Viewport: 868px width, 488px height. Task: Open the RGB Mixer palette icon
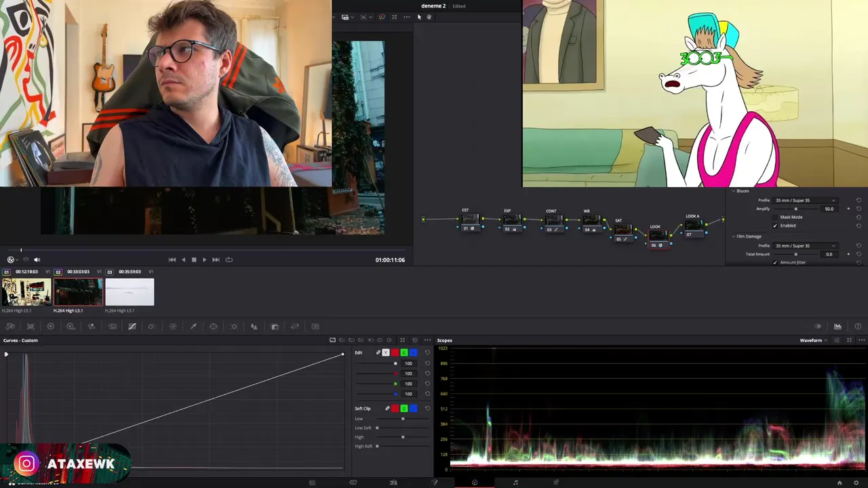[91, 327]
